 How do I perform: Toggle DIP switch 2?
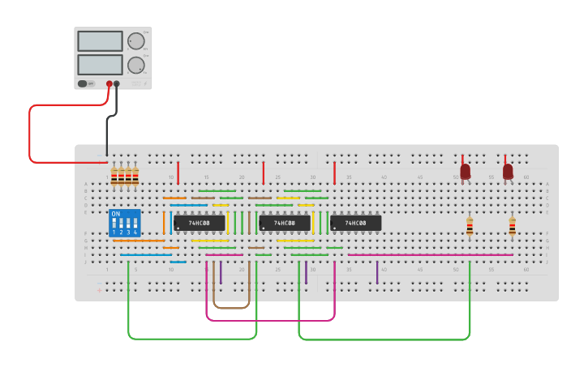121,224
